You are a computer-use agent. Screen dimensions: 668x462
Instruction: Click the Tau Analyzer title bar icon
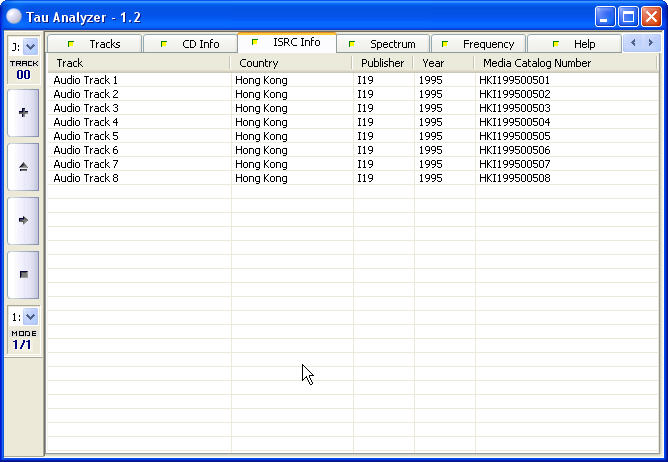tap(14, 16)
